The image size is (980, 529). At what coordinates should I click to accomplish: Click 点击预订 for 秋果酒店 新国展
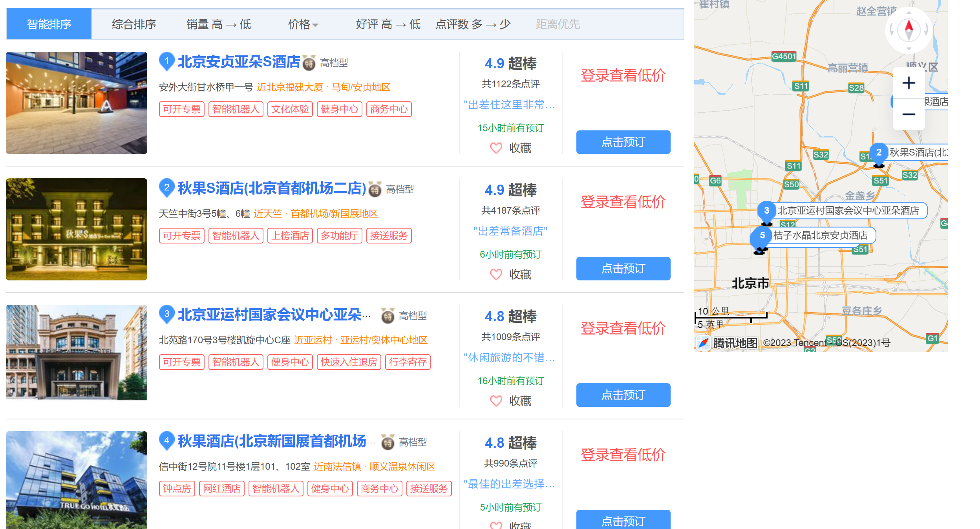pyautogui.click(x=623, y=519)
